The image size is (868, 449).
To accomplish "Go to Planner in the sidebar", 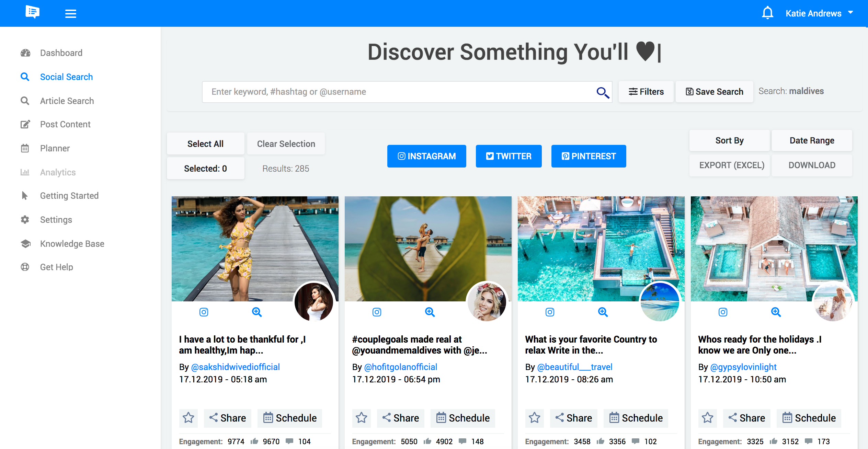I will click(x=55, y=148).
